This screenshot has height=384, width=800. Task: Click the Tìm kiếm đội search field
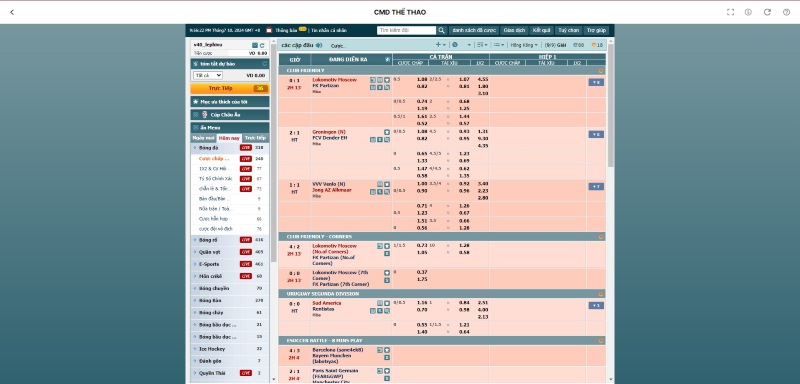point(407,31)
